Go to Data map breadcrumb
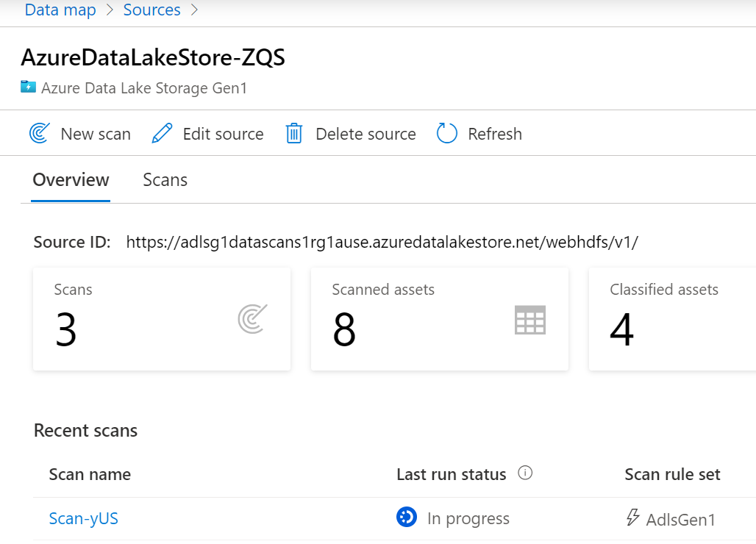Viewport: 756px width, 544px height. pyautogui.click(x=60, y=10)
